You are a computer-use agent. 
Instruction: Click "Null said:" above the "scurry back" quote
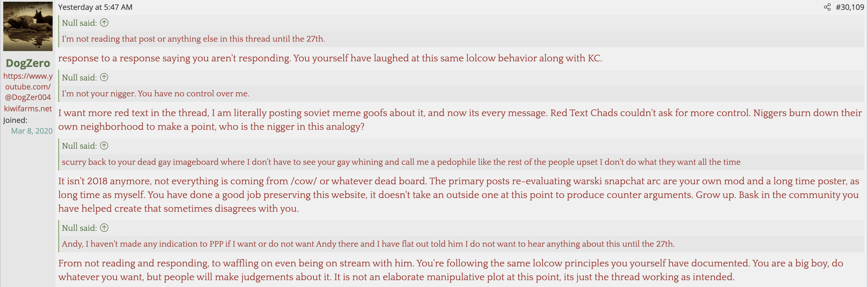click(79, 146)
